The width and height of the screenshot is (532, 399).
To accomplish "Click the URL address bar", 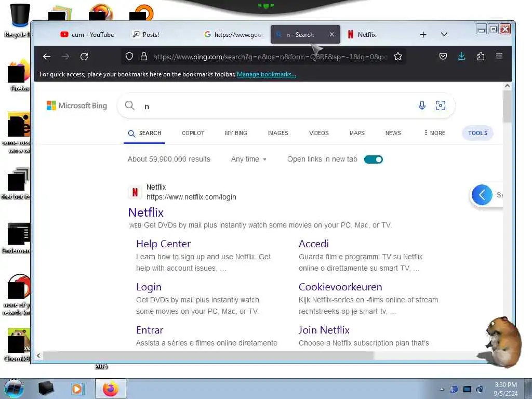I will [270, 57].
